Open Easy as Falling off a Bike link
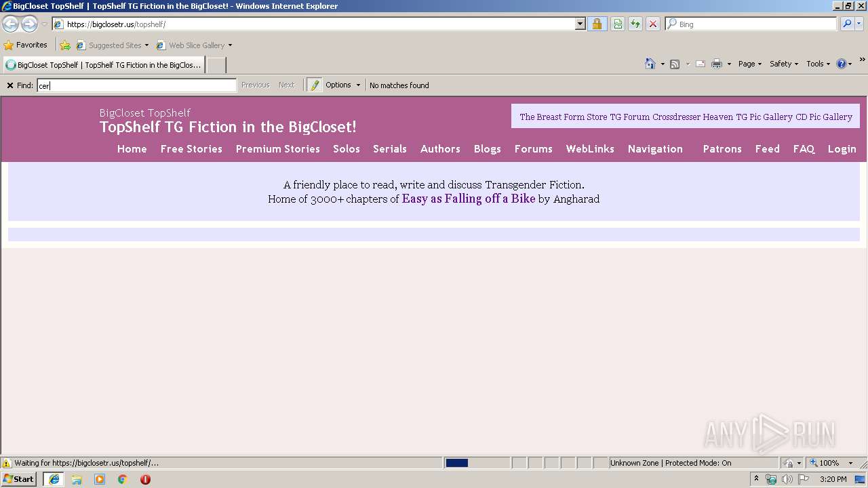This screenshot has width=868, height=488. tap(469, 199)
